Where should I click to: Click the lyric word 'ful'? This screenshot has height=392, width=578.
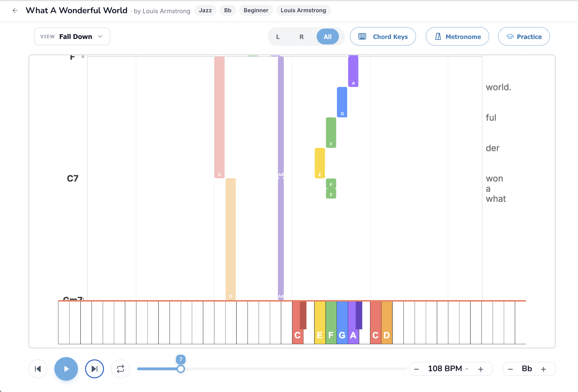491,118
